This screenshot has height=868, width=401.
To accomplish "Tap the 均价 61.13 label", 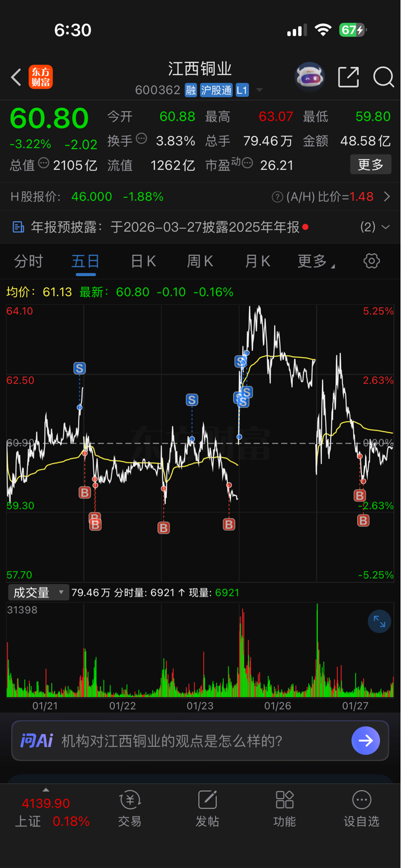I will pyautogui.click(x=39, y=292).
